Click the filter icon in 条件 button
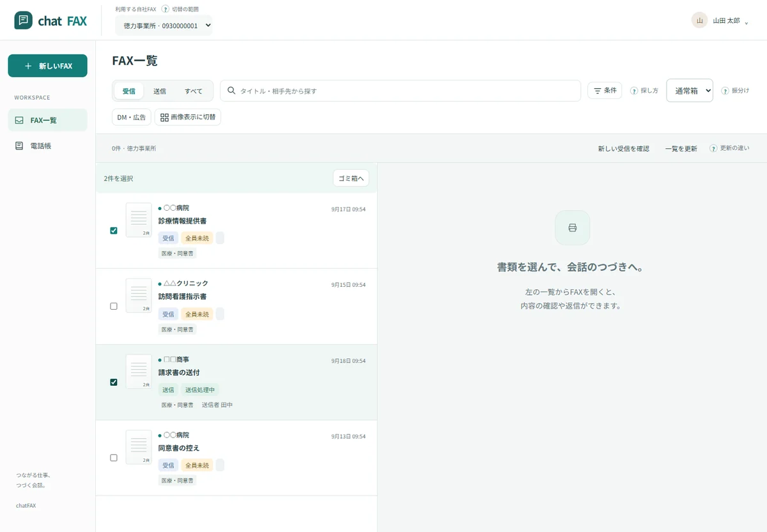Image resolution: width=767 pixels, height=532 pixels. click(598, 91)
